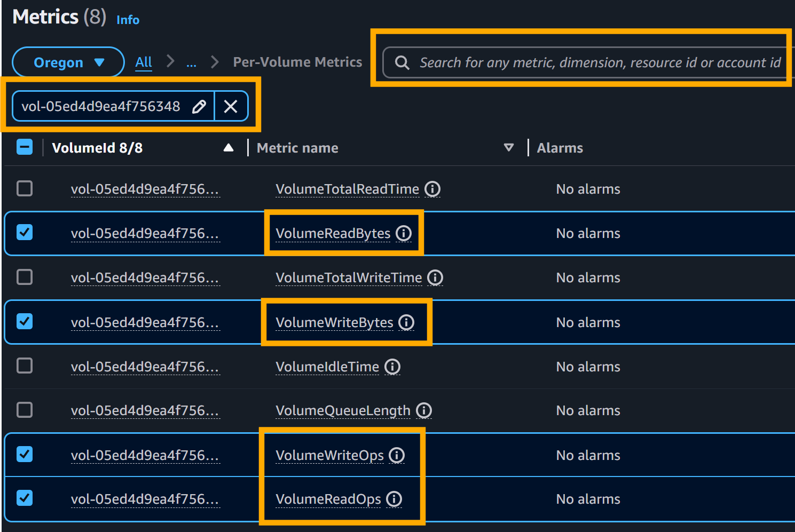The image size is (795, 532).
Task: Open the VolumeWriteOps metric link
Action: click(x=329, y=455)
